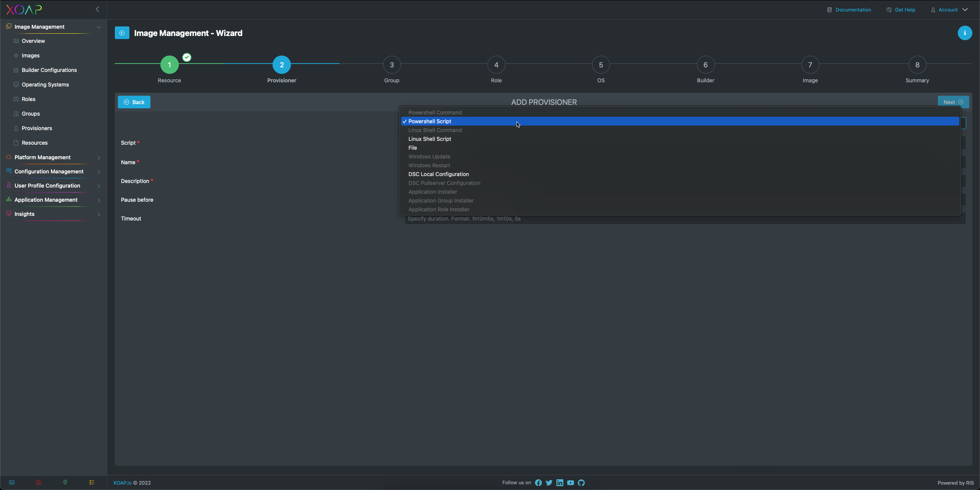Screen dimensions: 980x490
Task: Expand Platform Management chevron
Action: (x=99, y=158)
